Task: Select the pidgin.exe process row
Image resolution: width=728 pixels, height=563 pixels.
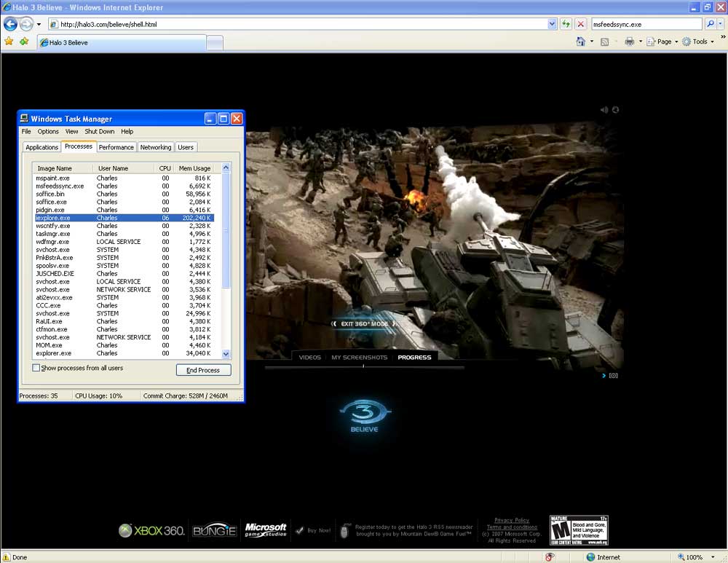Action: click(x=124, y=210)
